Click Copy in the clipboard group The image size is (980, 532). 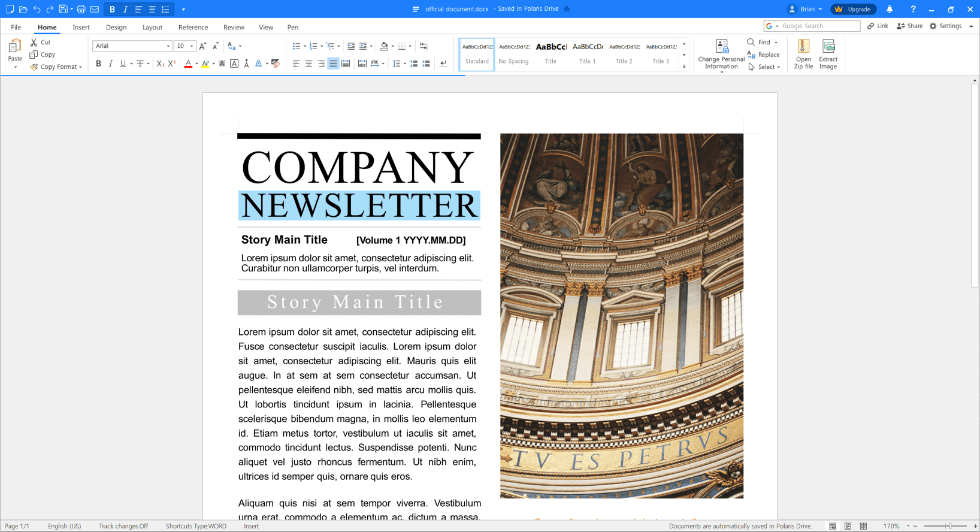[x=43, y=55]
